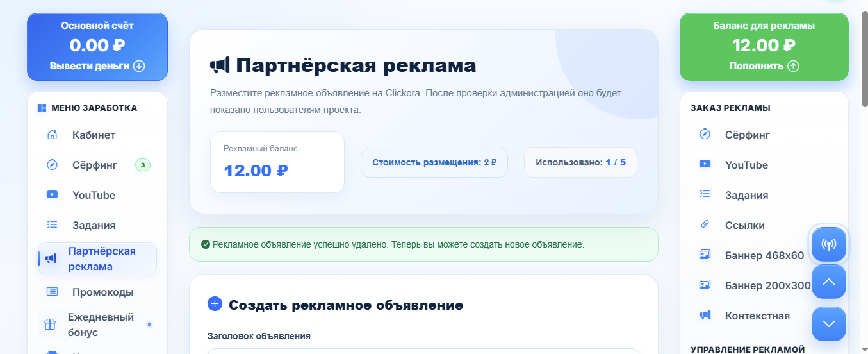The width and height of the screenshot is (868, 354).
Task: Click the floating down chevron button
Action: coord(829,324)
